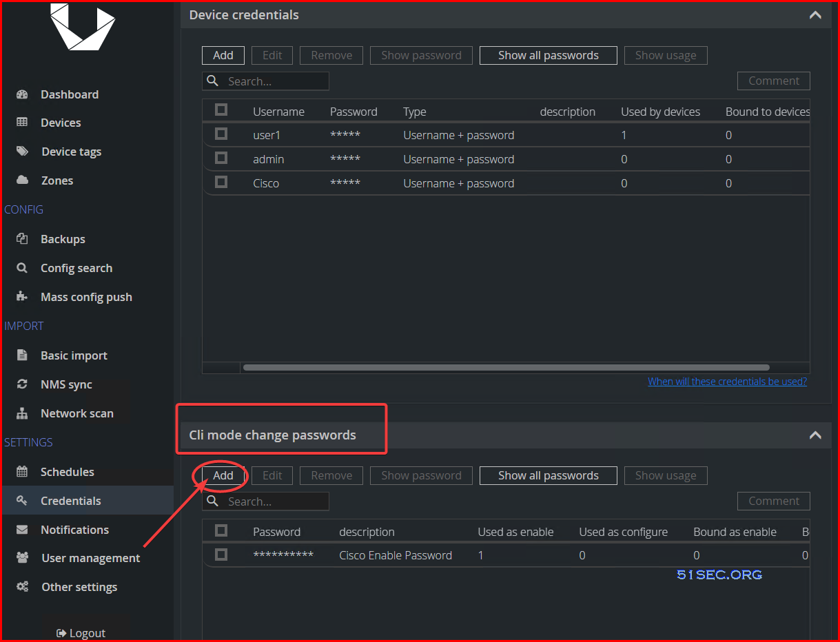840x642 pixels.
Task: Click Edit in Device credentials
Action: 272,55
